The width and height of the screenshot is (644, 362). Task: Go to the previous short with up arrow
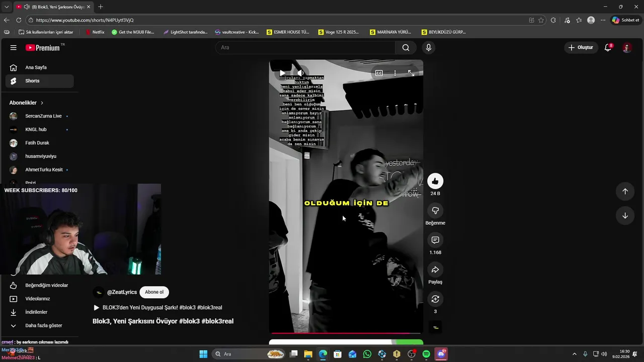(625, 191)
